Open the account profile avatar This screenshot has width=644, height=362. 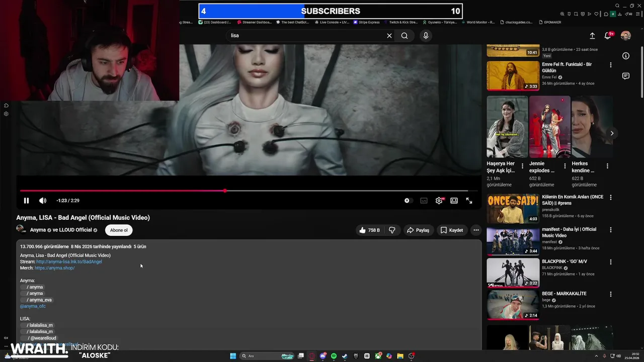click(x=626, y=36)
